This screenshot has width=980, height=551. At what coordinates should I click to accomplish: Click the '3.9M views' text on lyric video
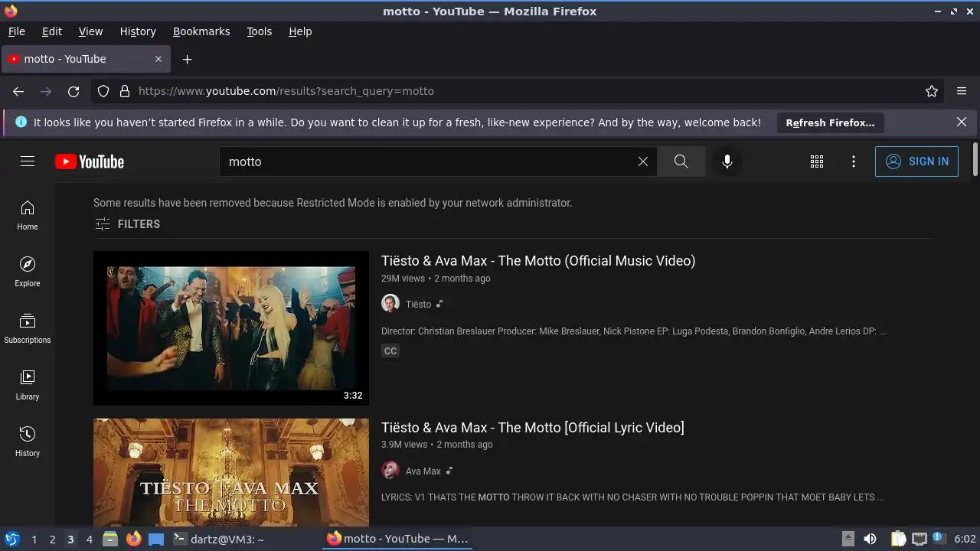point(404,445)
